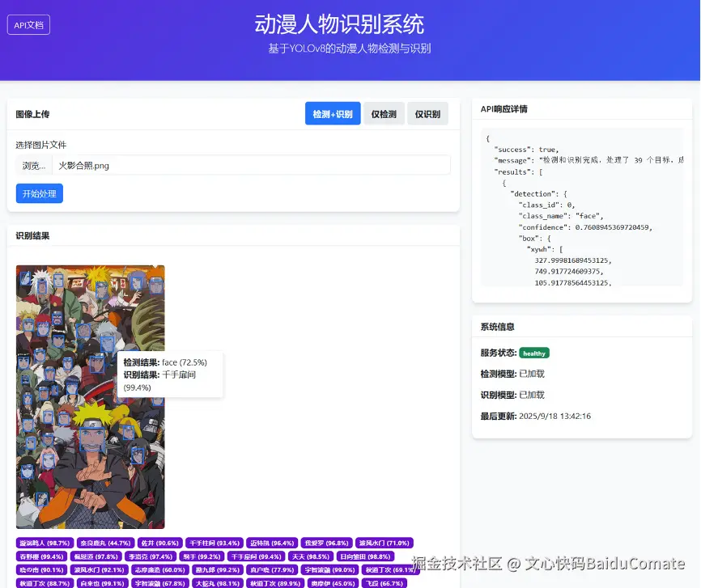701x588 pixels.
Task: Click the 春野樱 (99.4%) tag
Action: click(41, 556)
